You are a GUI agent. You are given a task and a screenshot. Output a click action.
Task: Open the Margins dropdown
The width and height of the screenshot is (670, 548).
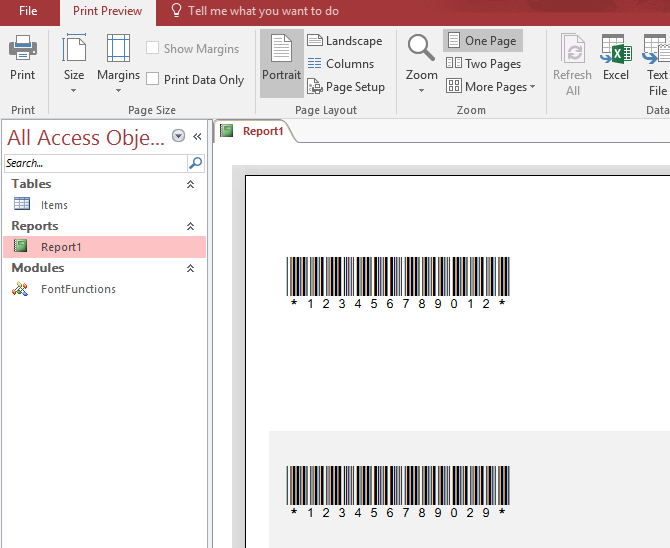point(118,63)
